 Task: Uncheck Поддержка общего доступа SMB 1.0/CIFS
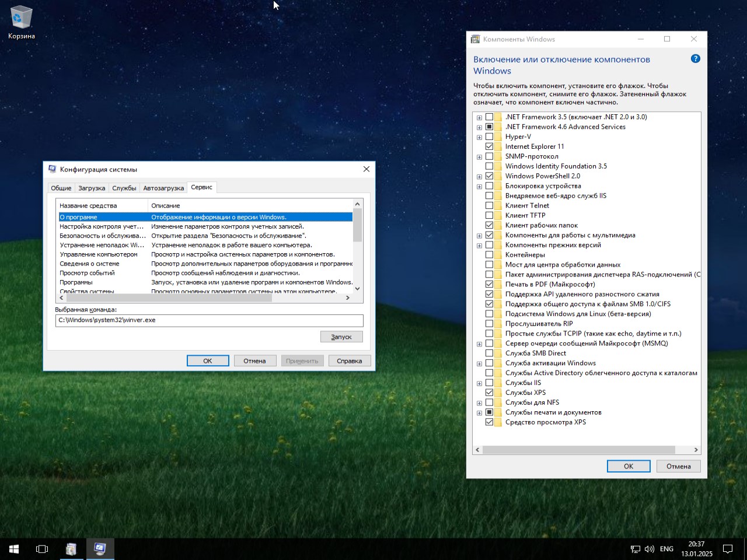coord(489,304)
